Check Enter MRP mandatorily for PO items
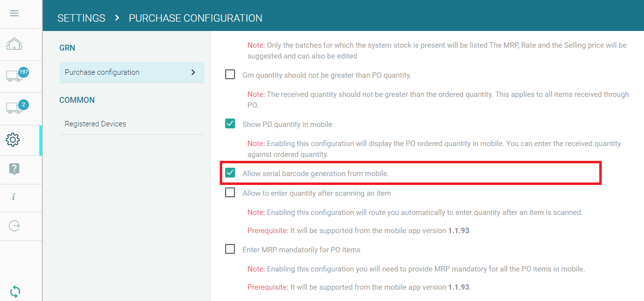 (x=230, y=249)
